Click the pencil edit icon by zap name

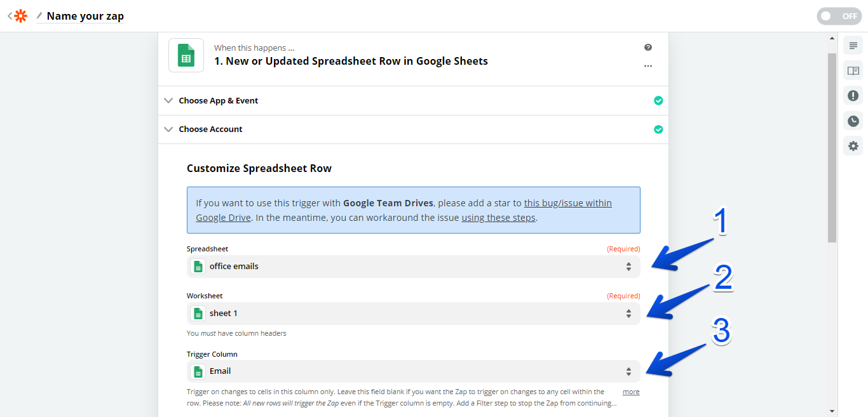[x=39, y=16]
